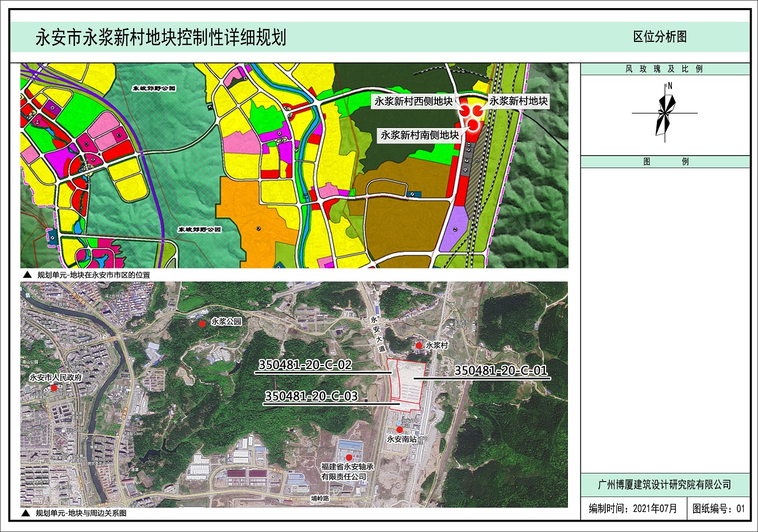Select the red marker for 福建省永安轴承有限责任公司
The height and width of the screenshot is (532, 758).
(x=349, y=457)
